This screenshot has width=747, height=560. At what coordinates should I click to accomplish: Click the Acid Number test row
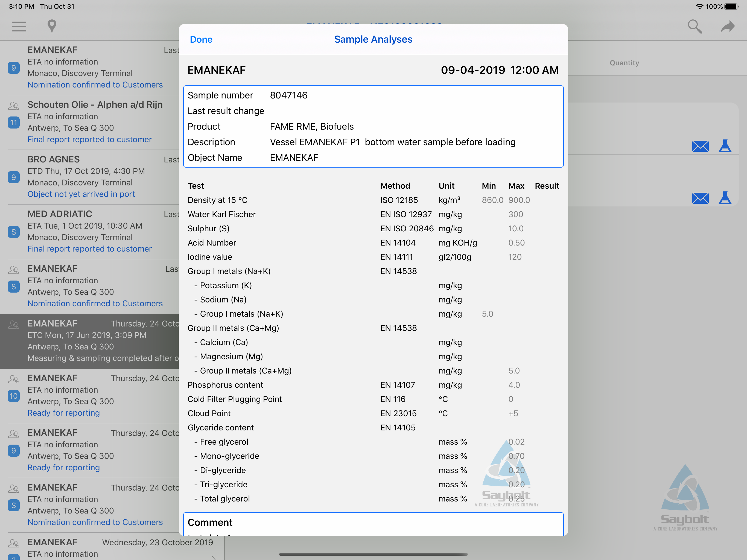point(373,243)
